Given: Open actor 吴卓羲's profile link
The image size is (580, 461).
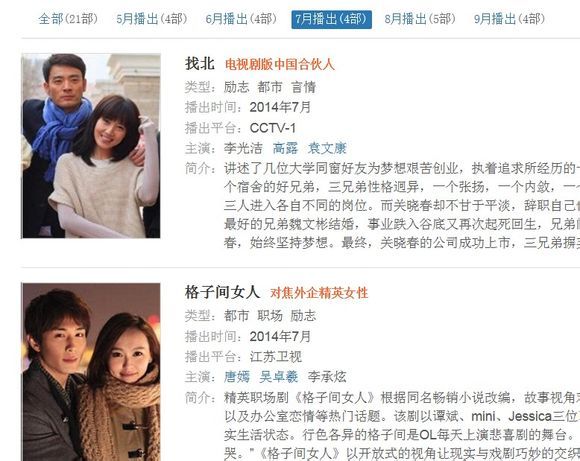Looking at the screenshot, I should [x=279, y=377].
